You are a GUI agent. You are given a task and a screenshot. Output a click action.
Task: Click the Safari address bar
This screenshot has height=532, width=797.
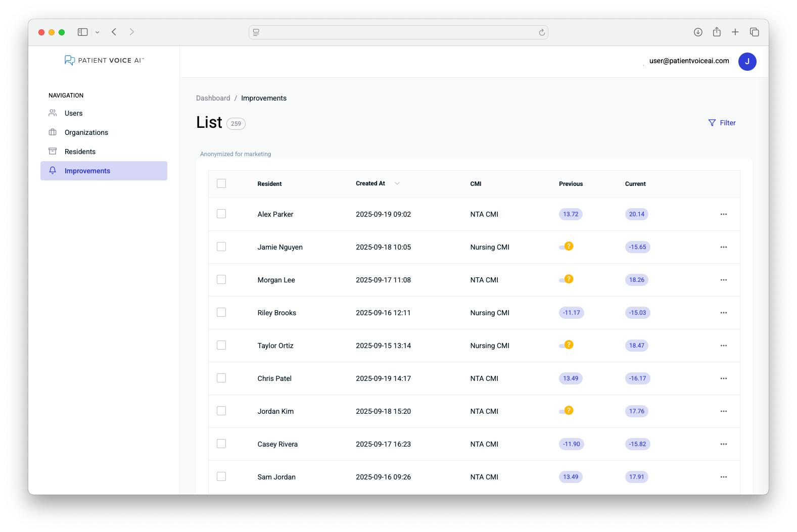398,32
